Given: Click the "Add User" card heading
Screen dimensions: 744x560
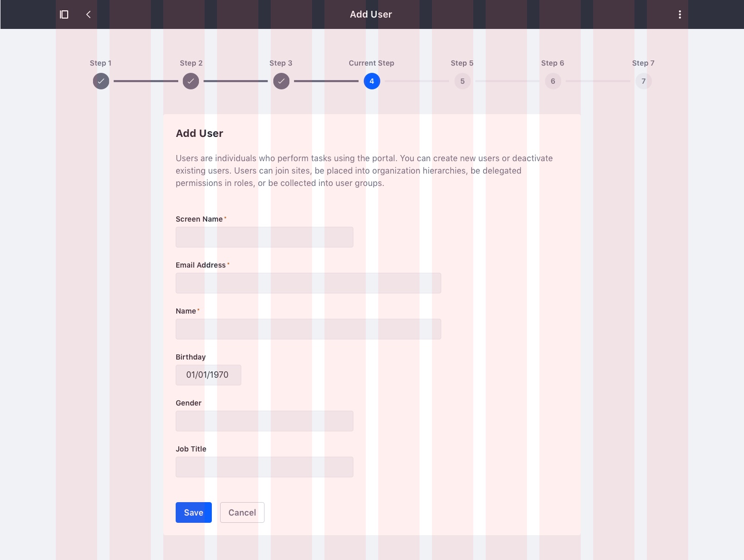Looking at the screenshot, I should (x=199, y=133).
